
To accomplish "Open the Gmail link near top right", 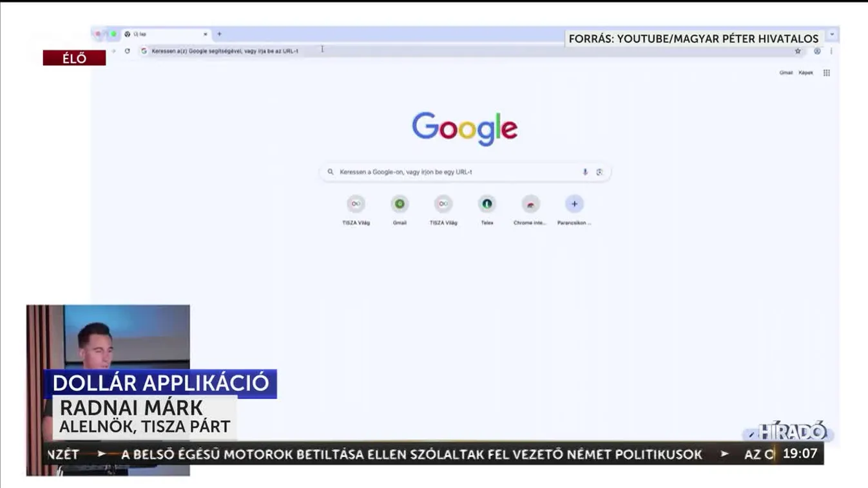I will tap(786, 73).
